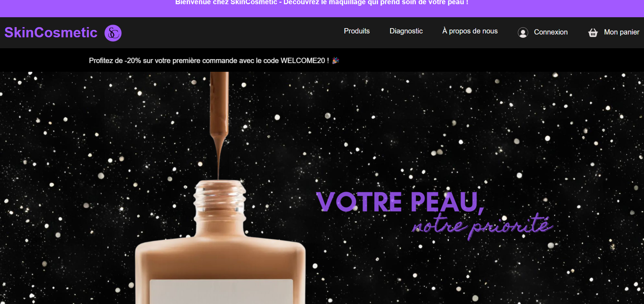Screen dimensions: 644x304
Task: Click the purple Bienvenue welcome banner text
Action: (322, 2)
